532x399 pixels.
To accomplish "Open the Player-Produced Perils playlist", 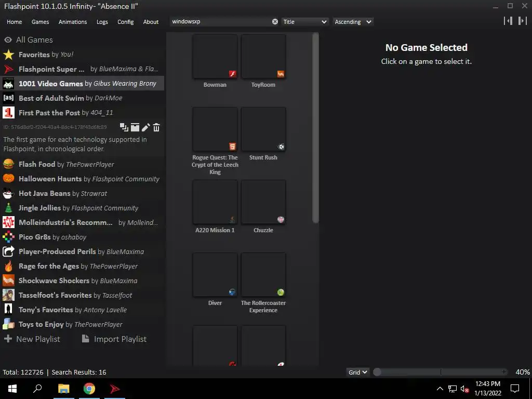I will [x=83, y=252].
